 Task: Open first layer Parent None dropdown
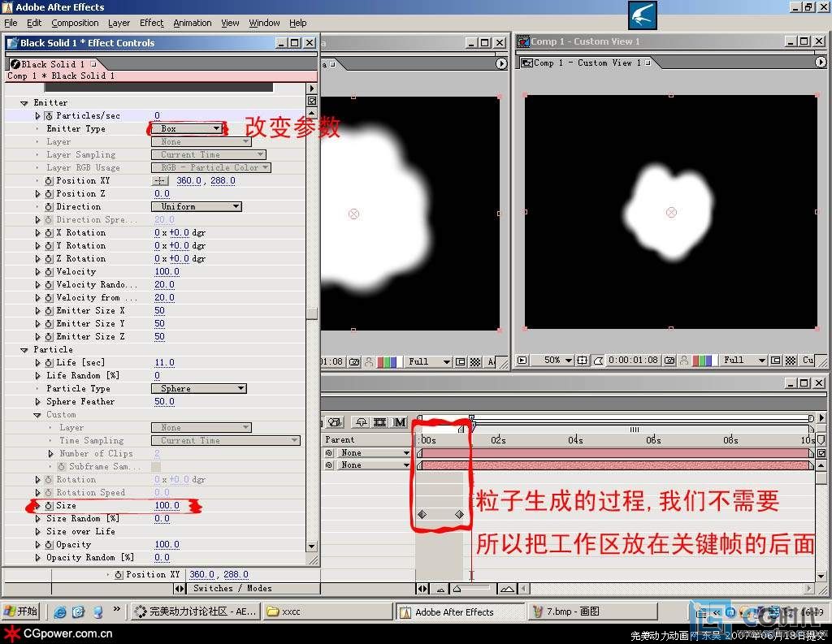pos(375,453)
